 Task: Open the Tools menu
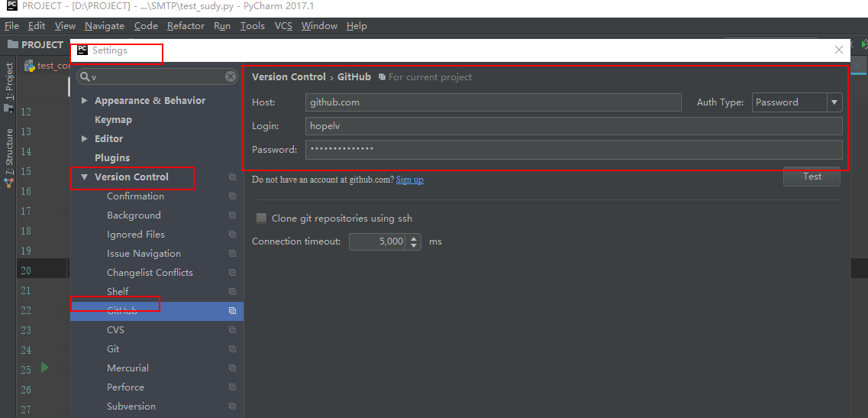pos(253,25)
